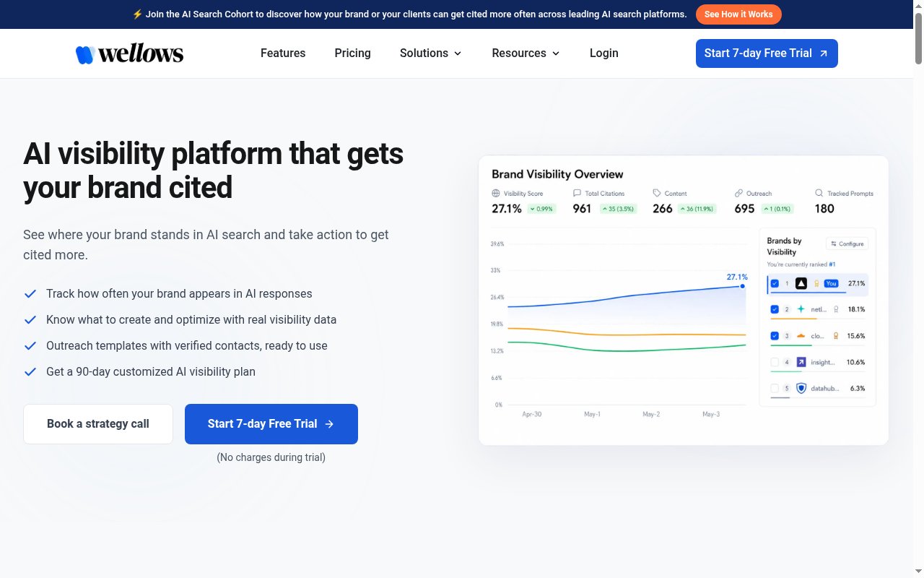
Task: Expand the Solutions dropdown menu
Action: (x=431, y=53)
